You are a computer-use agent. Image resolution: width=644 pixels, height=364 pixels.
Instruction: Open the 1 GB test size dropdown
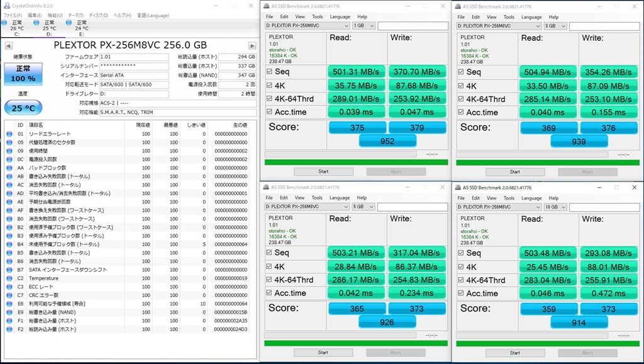pos(364,25)
